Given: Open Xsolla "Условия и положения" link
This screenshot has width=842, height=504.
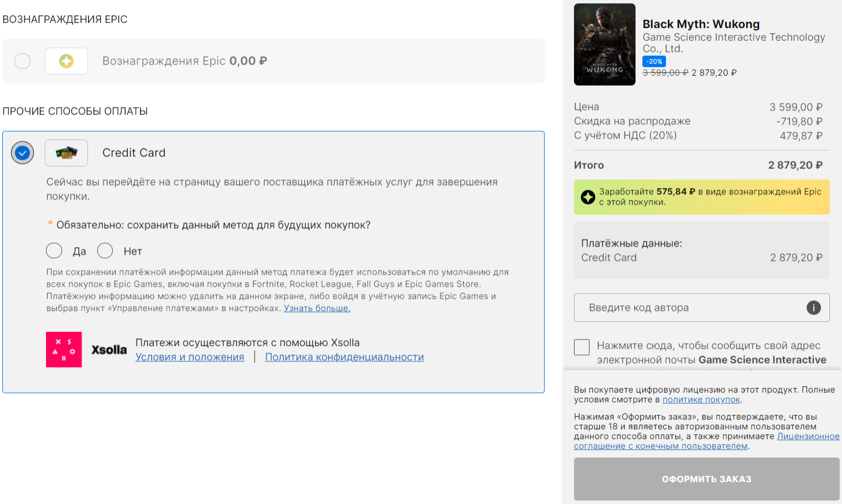Looking at the screenshot, I should [x=190, y=357].
